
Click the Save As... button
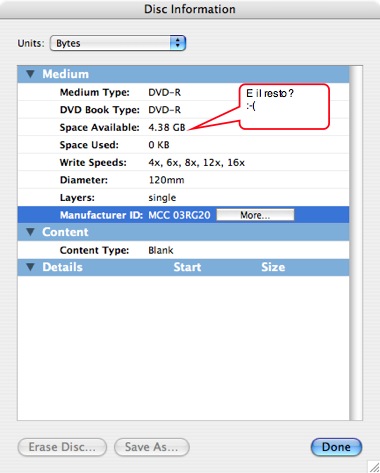point(152,447)
